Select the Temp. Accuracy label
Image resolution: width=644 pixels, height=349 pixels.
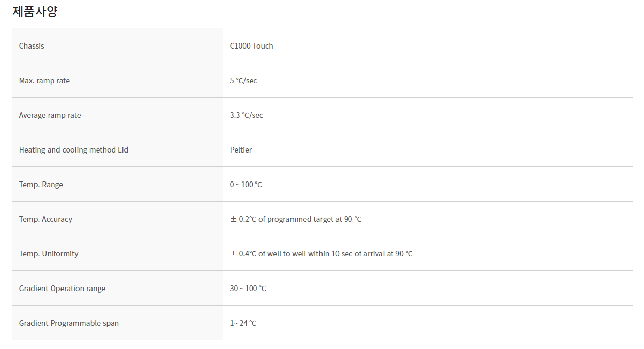point(45,219)
